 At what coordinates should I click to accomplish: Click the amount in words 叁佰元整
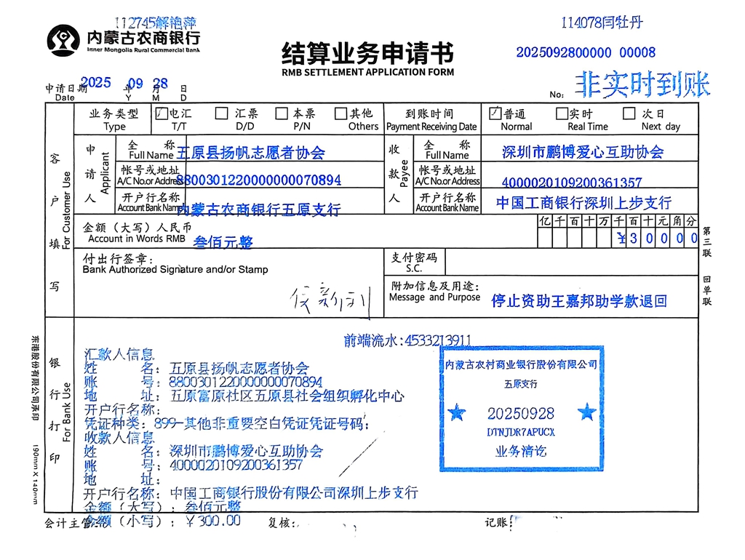point(223,243)
